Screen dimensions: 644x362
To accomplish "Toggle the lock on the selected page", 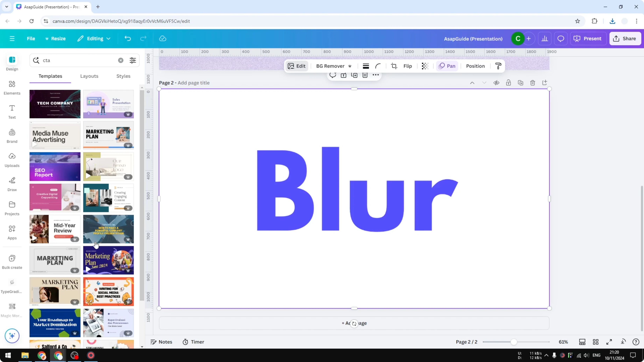I will coord(509,83).
